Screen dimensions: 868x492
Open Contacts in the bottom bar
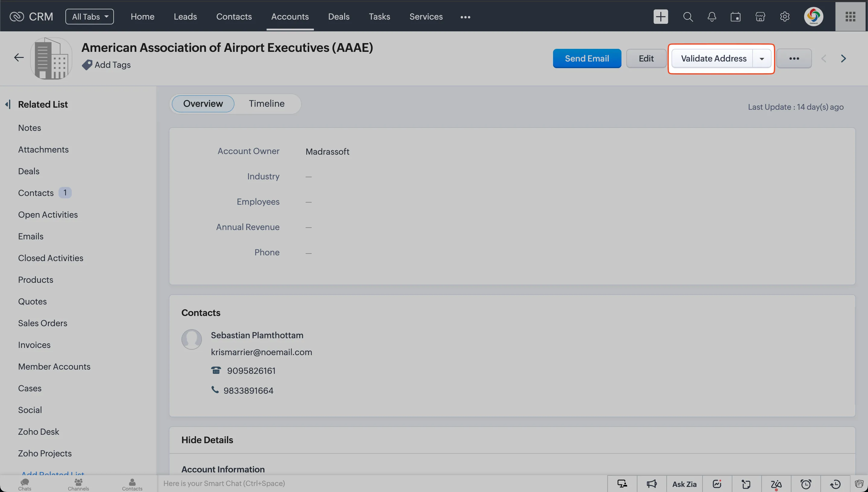pos(132,484)
